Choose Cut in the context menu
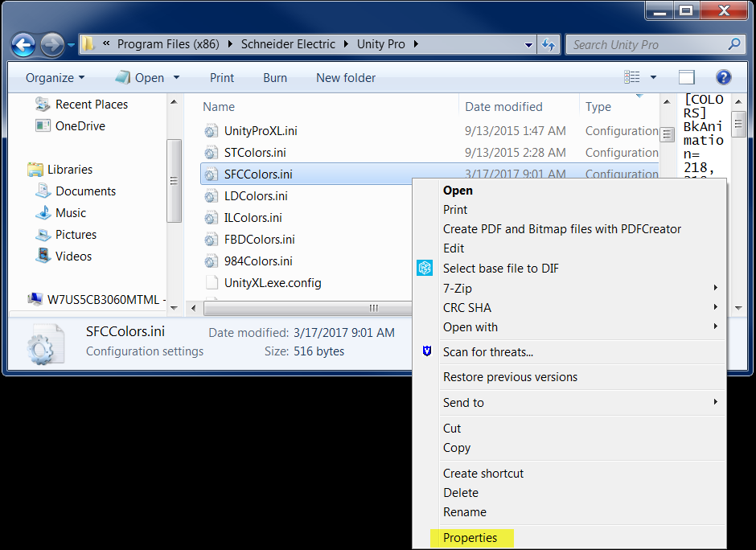The height and width of the screenshot is (550, 756). coord(452,429)
